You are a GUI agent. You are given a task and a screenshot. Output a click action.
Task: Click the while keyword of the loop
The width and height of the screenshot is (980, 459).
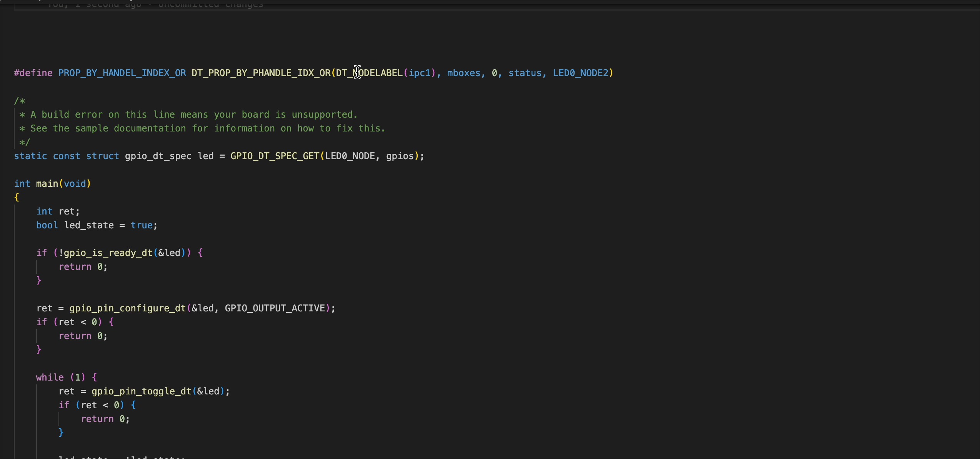click(x=50, y=378)
